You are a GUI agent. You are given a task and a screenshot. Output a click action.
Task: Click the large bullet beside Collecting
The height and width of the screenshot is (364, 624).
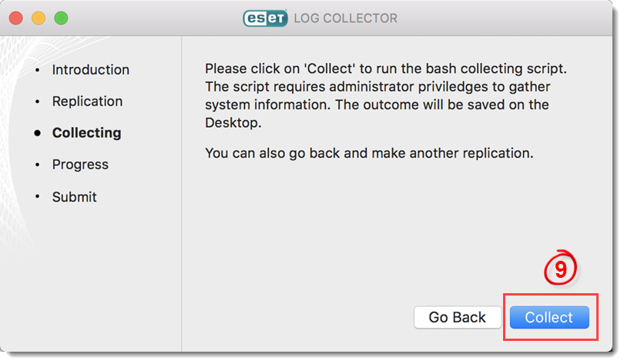pos(38,132)
